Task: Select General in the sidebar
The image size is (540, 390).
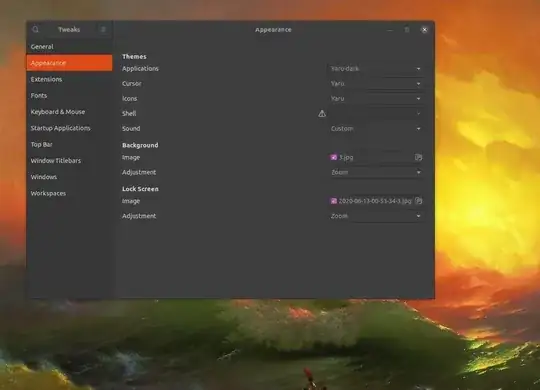Action: coord(69,47)
